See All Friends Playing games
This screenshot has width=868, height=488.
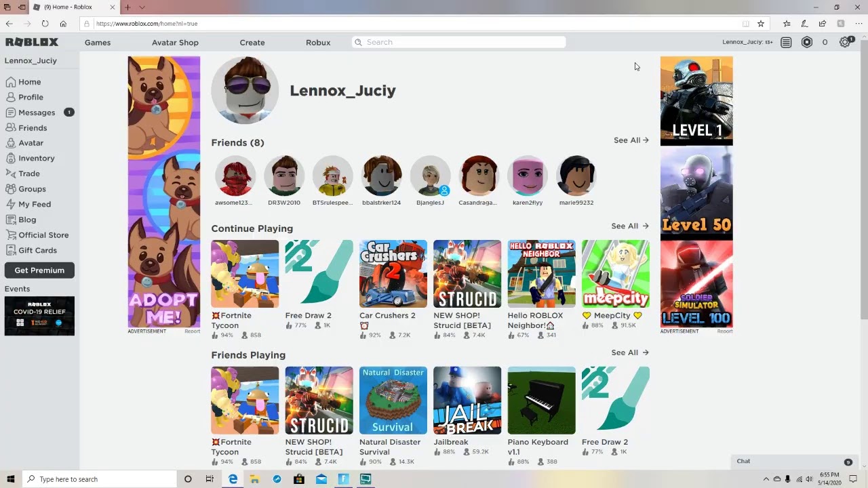[630, 352]
